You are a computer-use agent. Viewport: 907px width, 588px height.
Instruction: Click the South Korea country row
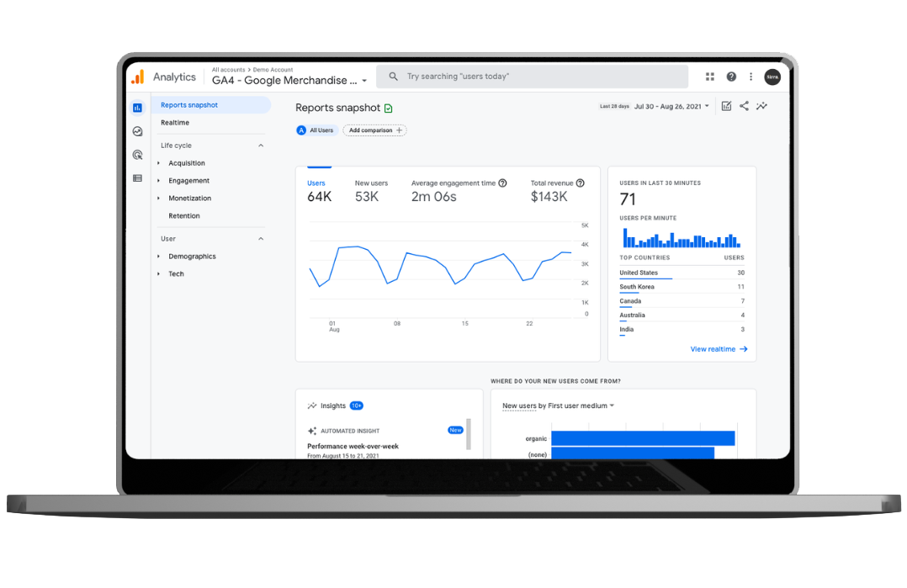point(682,287)
